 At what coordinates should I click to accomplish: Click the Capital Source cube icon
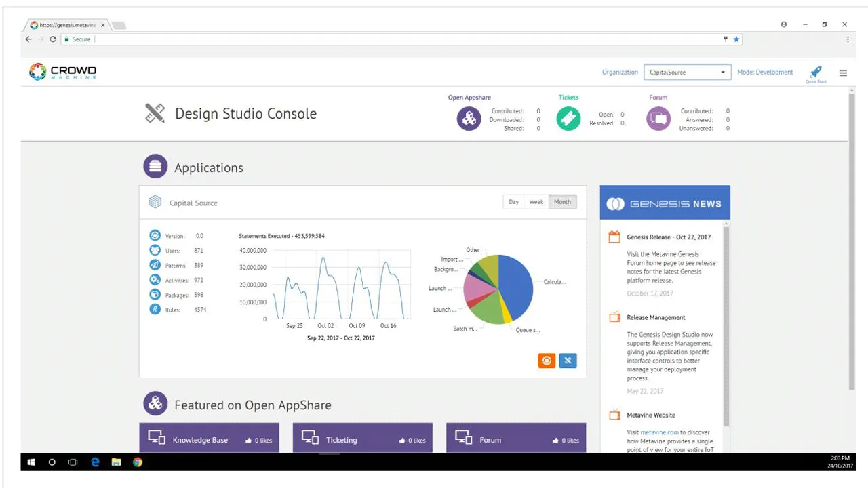coord(155,202)
